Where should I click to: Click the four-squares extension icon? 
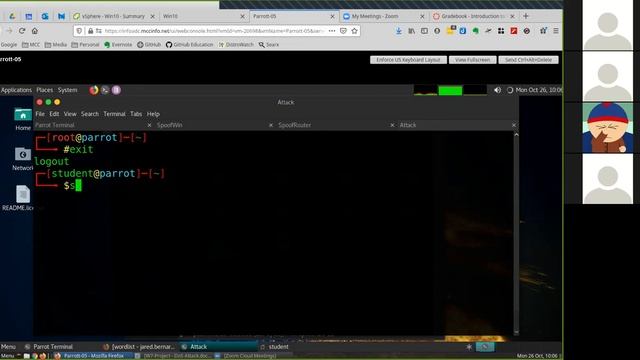[x=501, y=31]
